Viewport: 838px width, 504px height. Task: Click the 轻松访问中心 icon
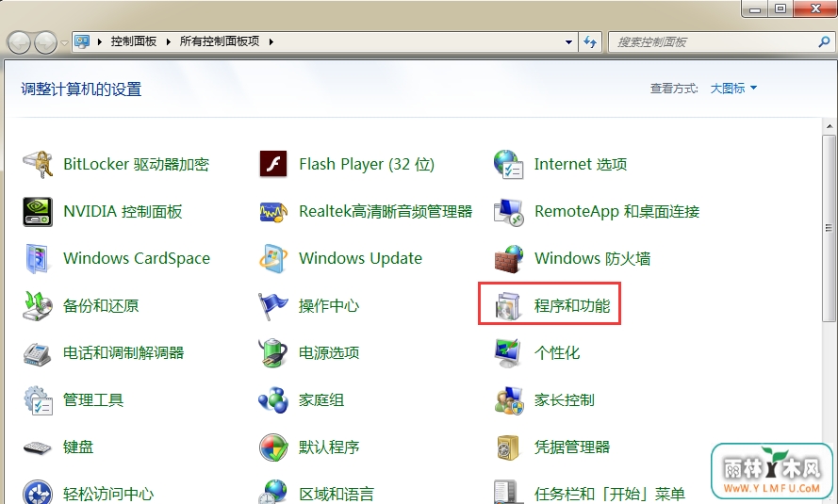[38, 493]
